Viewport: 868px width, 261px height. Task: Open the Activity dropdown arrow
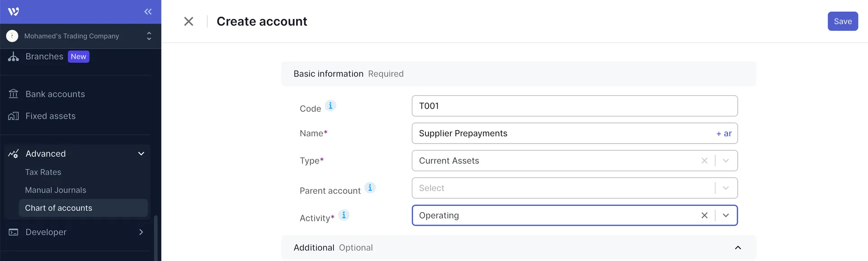726,215
